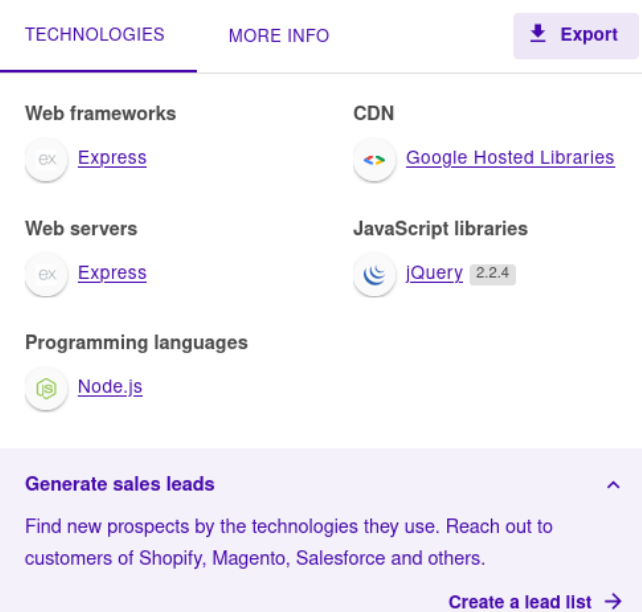Click the Express icon under Web frameworks

(x=46, y=159)
